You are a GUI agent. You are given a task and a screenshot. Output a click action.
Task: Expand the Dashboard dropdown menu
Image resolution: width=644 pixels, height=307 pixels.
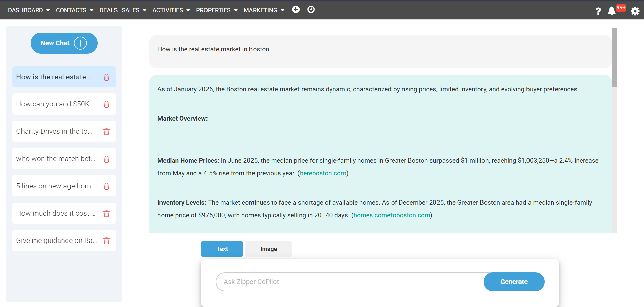29,10
